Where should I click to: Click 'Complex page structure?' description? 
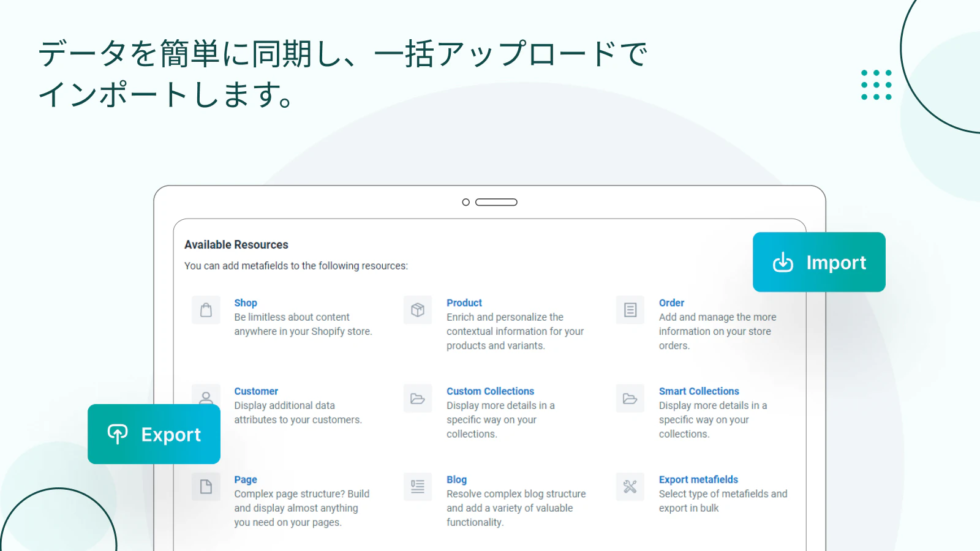click(302, 508)
